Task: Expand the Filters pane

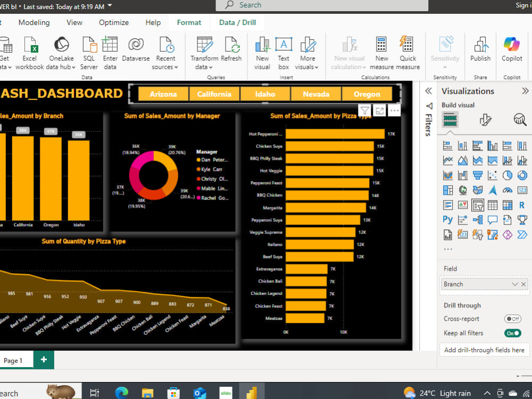Action: point(428,91)
